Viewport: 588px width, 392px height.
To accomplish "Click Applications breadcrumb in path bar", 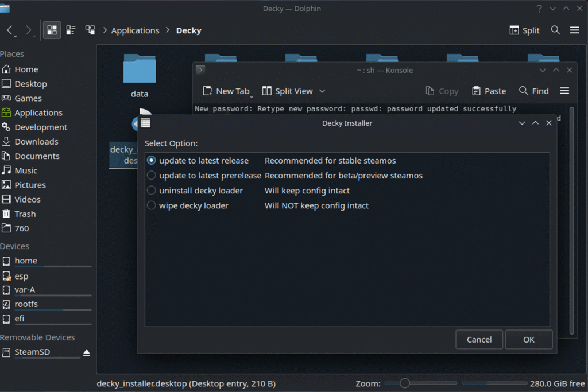I will pyautogui.click(x=135, y=30).
